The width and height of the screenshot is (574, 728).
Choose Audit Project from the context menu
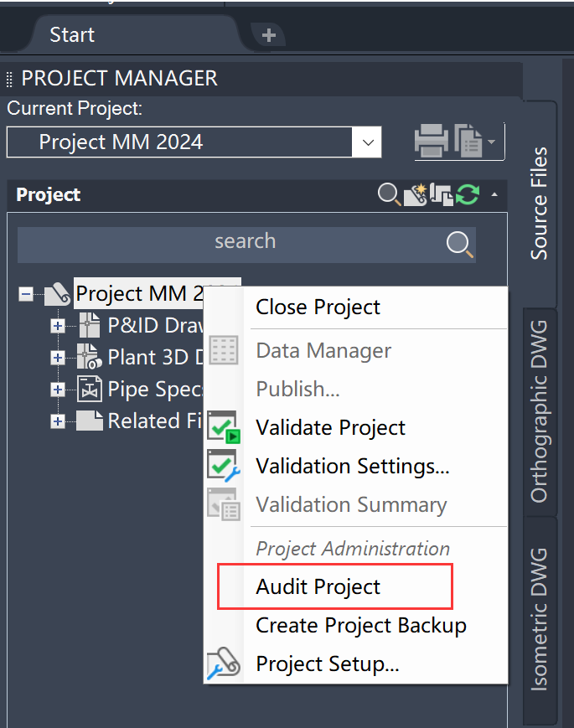318,586
